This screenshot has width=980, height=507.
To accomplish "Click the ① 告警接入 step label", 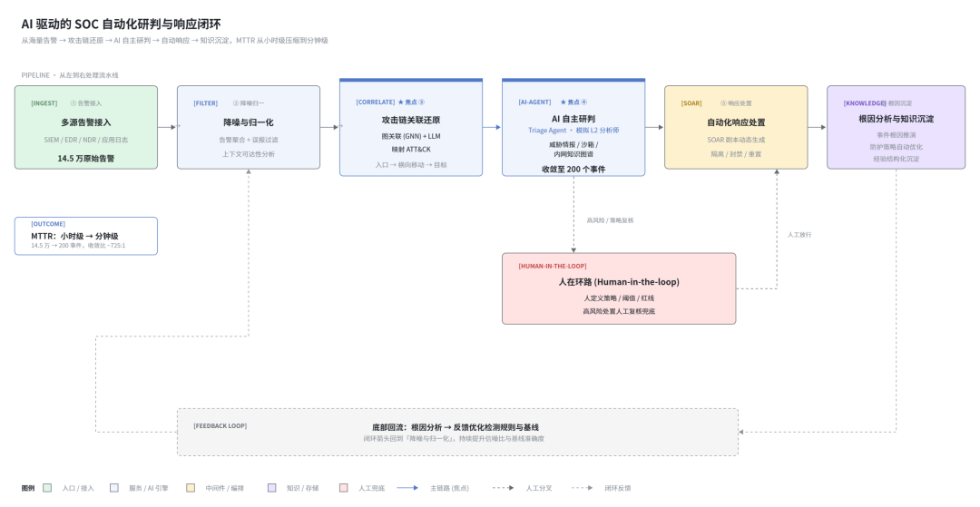I will pyautogui.click(x=85, y=103).
